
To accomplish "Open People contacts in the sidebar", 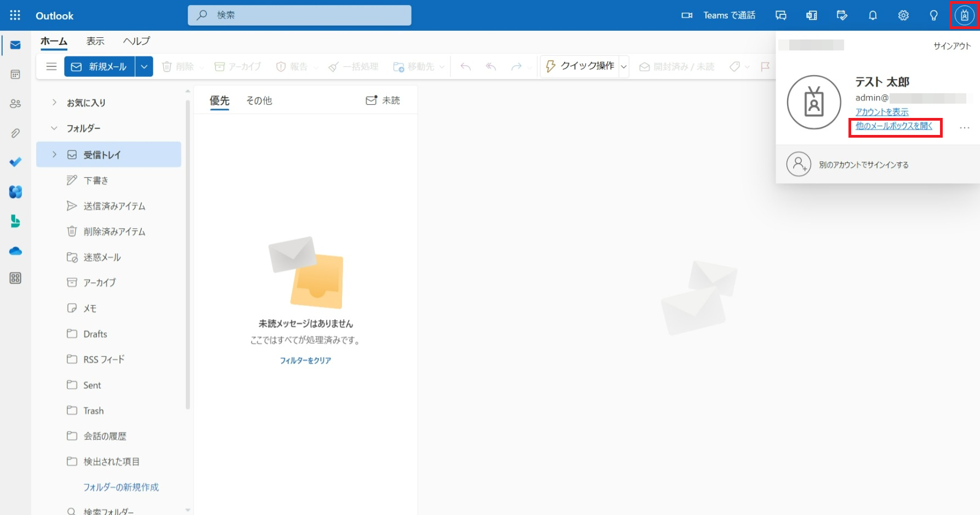I will (15, 104).
